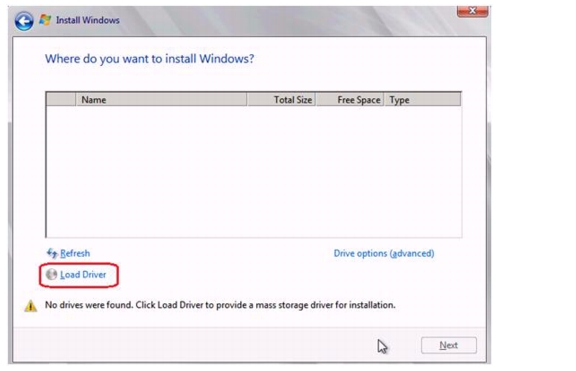Image resolution: width=576 pixels, height=371 pixels.
Task: Sort by Total Size column header
Action: pyautogui.click(x=281, y=100)
